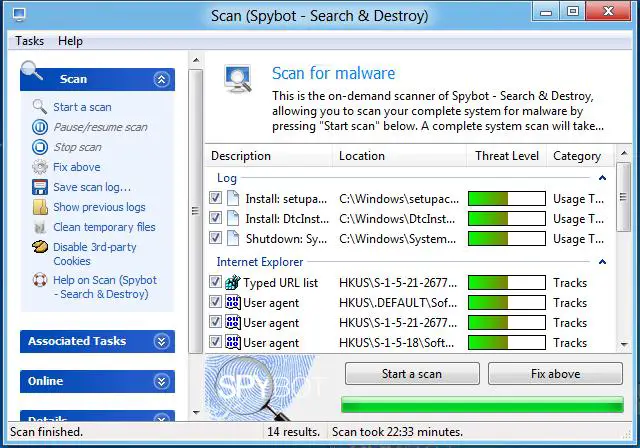Click the Fix above button
The image size is (640, 448).
[556, 374]
